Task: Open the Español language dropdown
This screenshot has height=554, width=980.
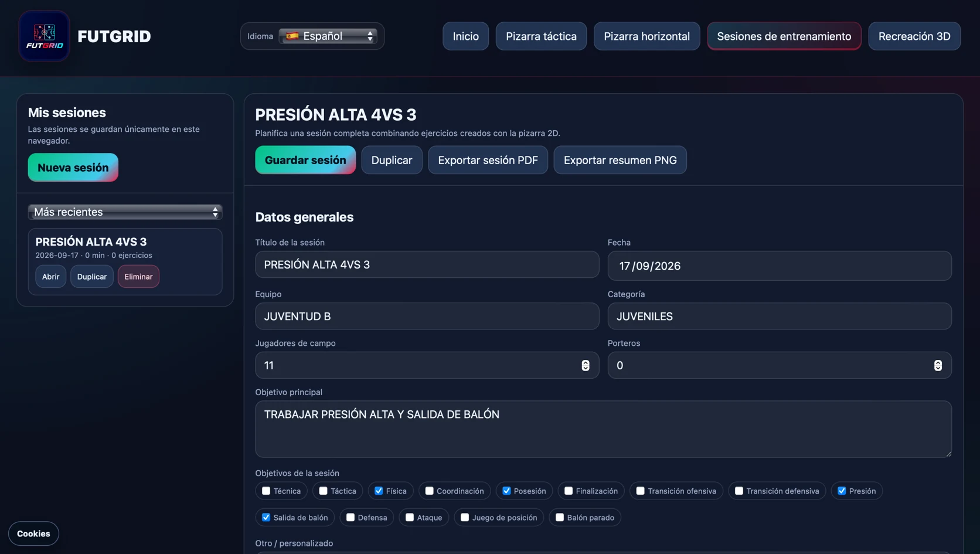Action: coord(328,36)
